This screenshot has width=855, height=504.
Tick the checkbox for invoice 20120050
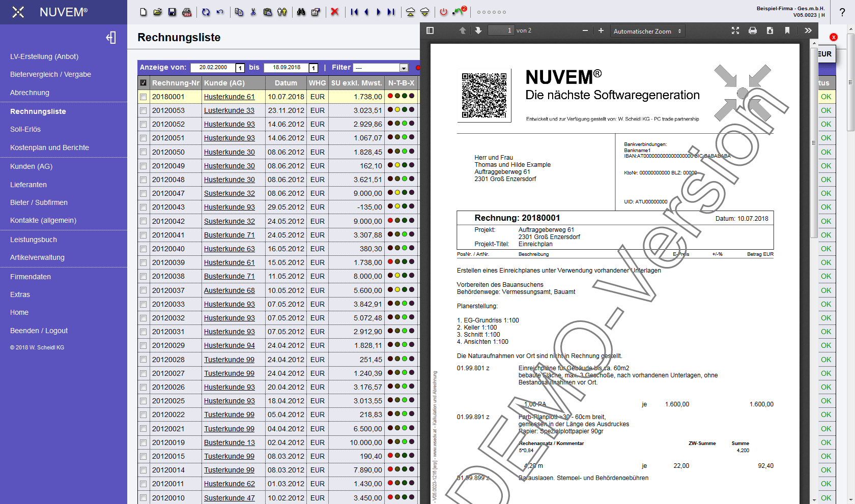point(144,152)
